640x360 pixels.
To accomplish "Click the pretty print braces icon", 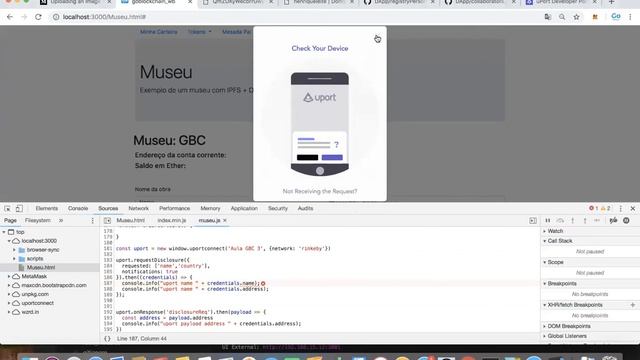I will click(x=107, y=339).
